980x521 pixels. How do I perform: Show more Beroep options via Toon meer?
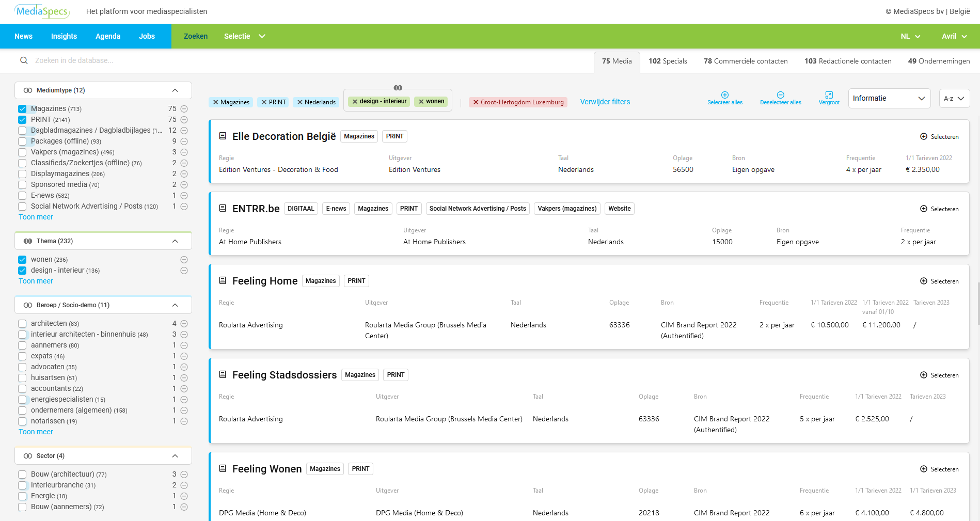click(36, 432)
